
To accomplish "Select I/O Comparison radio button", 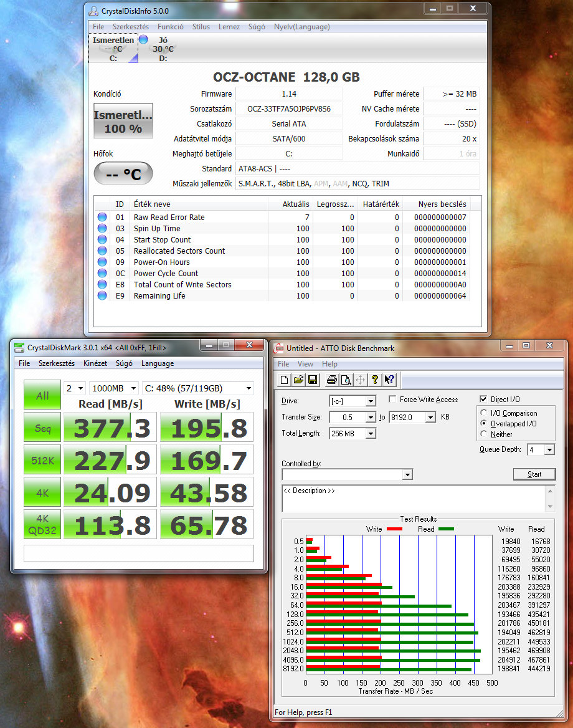I will point(483,413).
